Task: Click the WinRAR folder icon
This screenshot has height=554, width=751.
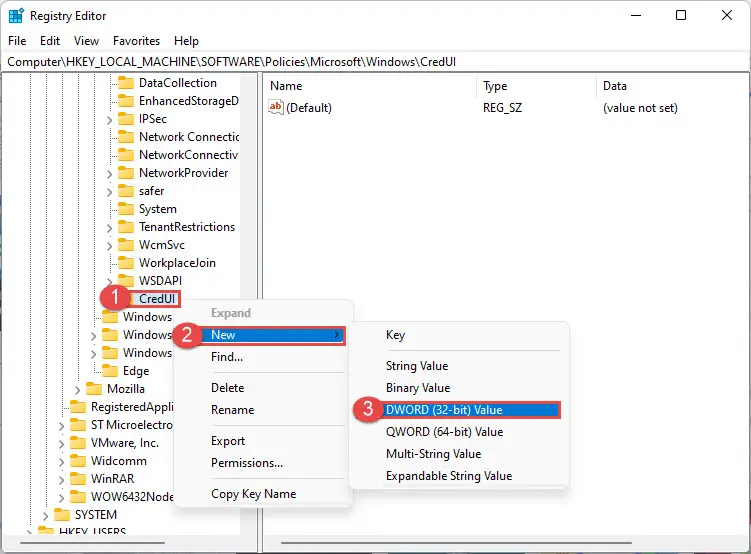Action: coord(78,479)
